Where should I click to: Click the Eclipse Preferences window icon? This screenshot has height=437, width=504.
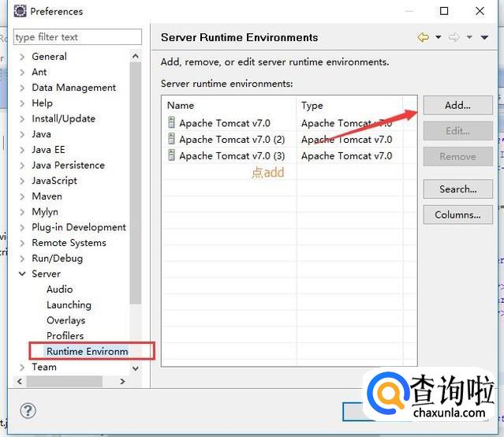point(21,11)
